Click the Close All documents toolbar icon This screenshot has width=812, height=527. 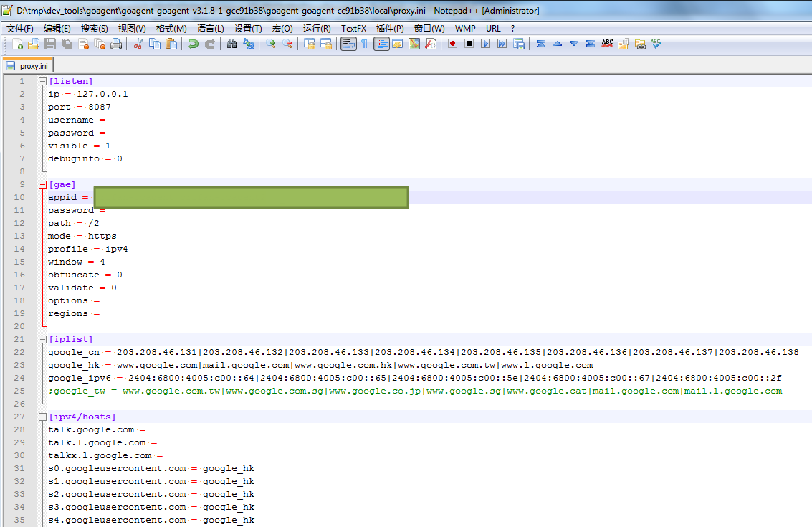(x=100, y=44)
